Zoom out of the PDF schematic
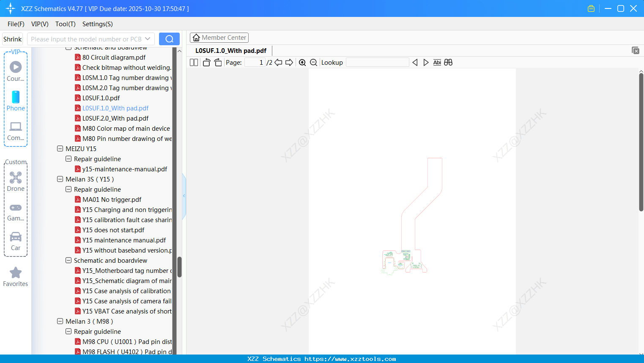 pyautogui.click(x=313, y=62)
